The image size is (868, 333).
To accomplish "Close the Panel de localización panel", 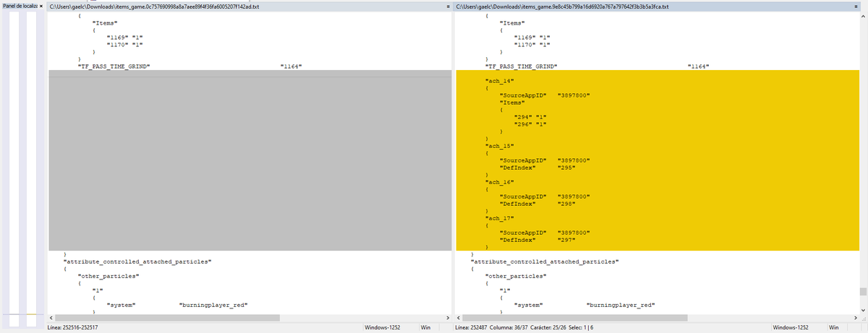I will pos(41,6).
